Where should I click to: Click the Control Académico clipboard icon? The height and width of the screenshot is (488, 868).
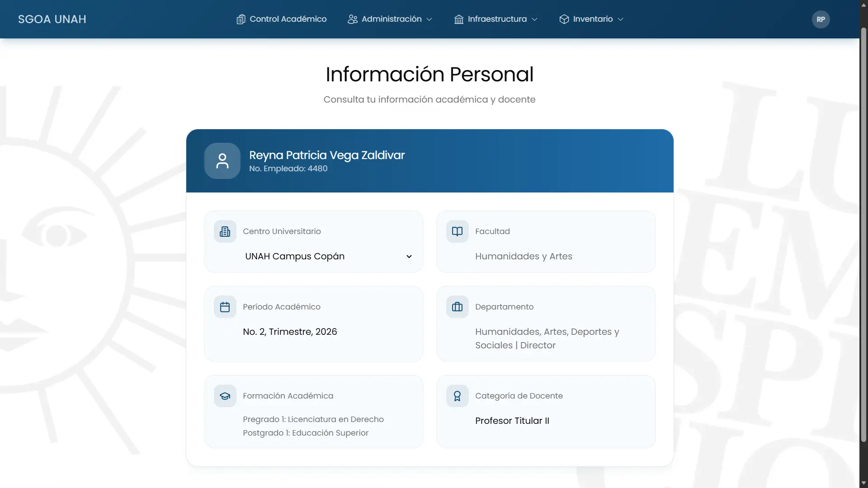point(241,19)
